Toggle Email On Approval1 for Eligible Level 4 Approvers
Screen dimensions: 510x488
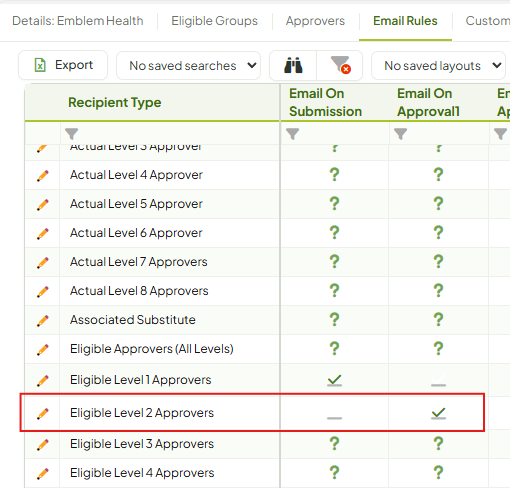[x=438, y=473]
